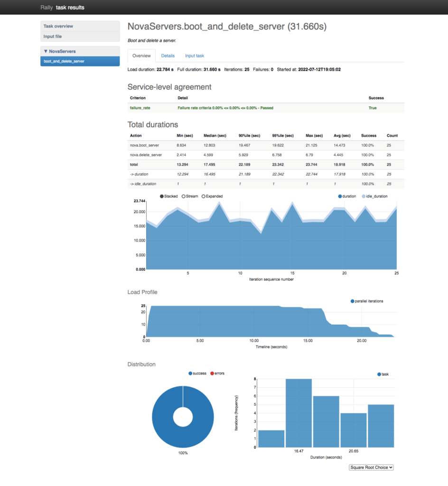Toggle the success legend dot
The height and width of the screenshot is (486, 448).
click(x=191, y=374)
